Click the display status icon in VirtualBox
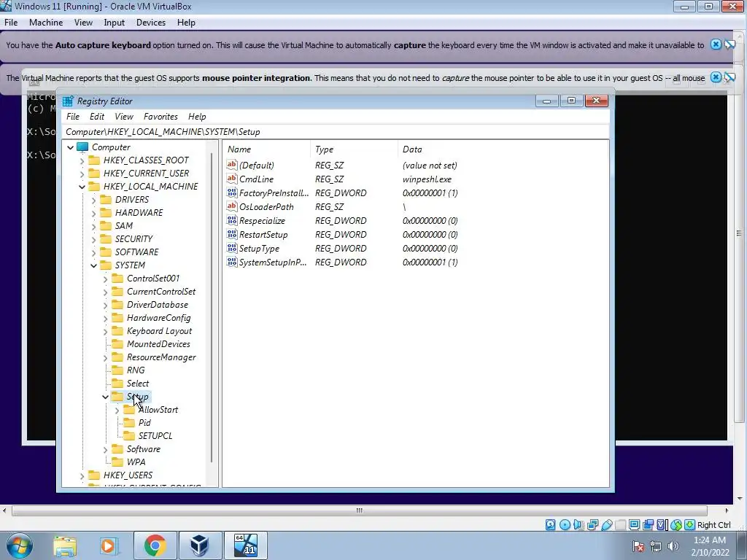The height and width of the screenshot is (560, 747). click(634, 525)
